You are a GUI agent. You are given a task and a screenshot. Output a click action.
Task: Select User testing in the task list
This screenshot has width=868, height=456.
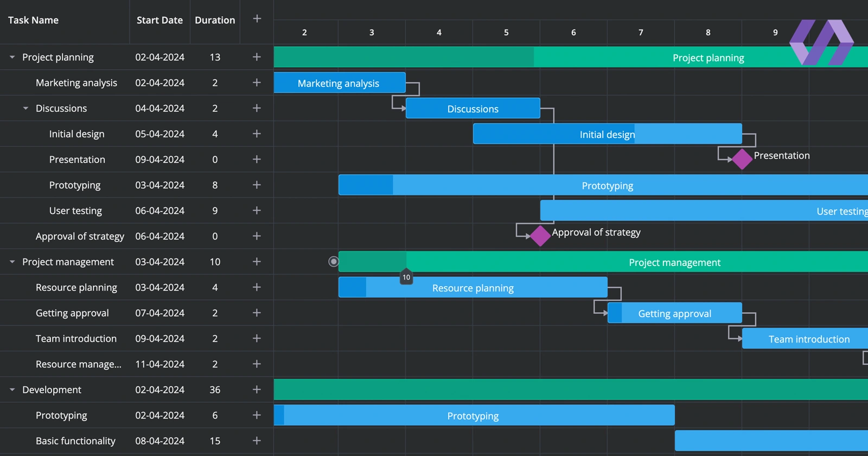[x=75, y=210]
